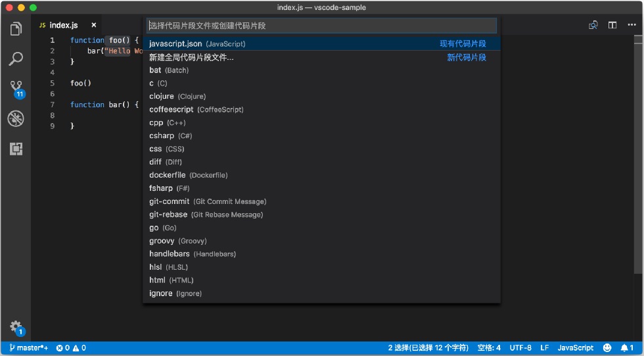Split the editor with the split icon
This screenshot has width=644, height=356.
point(612,25)
